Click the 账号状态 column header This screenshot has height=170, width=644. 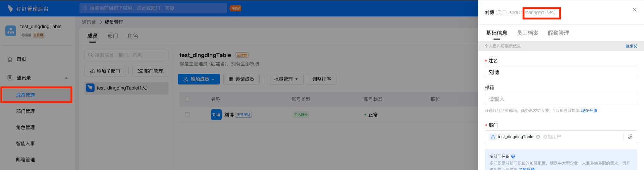(373, 99)
